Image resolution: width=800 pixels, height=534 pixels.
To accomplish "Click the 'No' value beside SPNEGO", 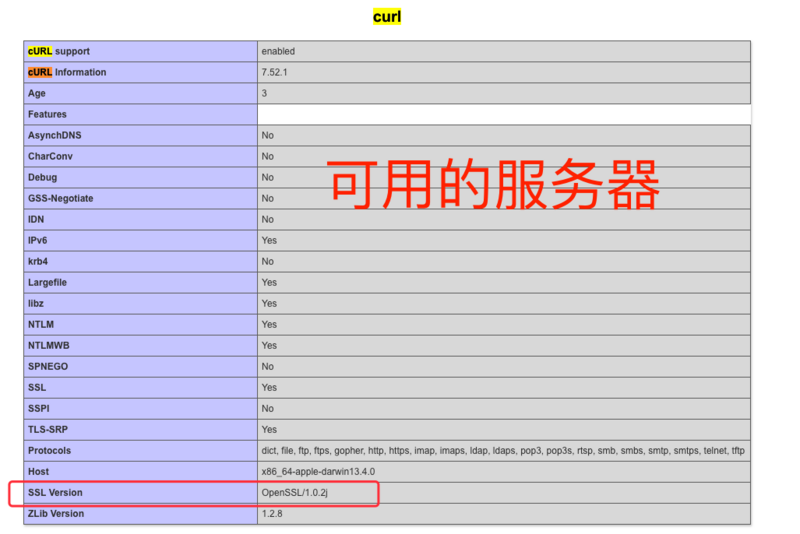I will (x=268, y=367).
